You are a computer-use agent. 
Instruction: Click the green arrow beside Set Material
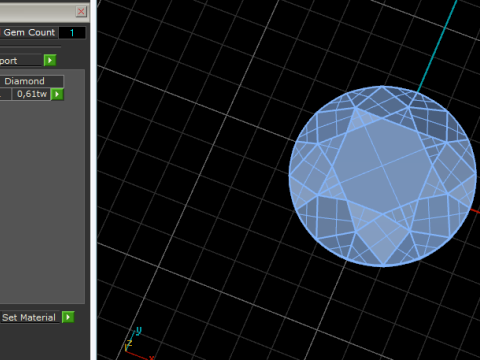(68, 317)
